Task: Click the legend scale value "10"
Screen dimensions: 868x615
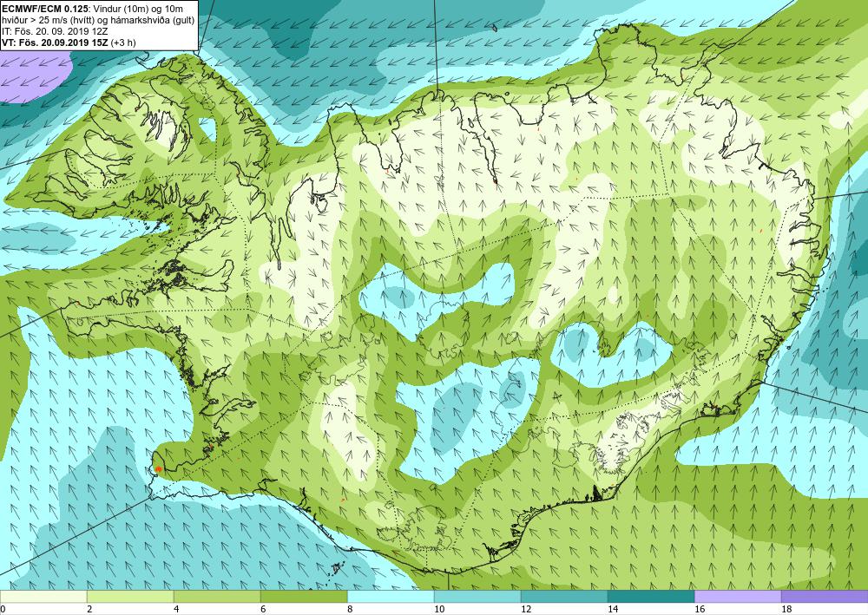Action: point(439,610)
